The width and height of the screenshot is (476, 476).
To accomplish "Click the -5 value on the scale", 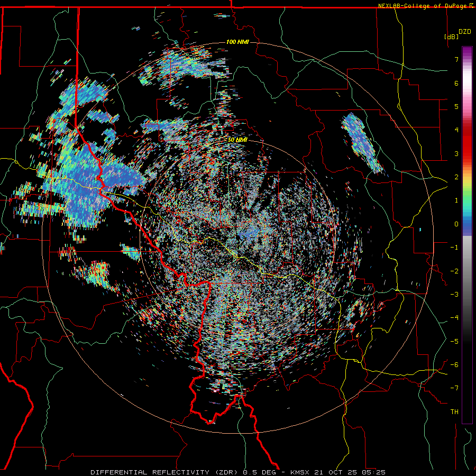I will [x=454, y=342].
